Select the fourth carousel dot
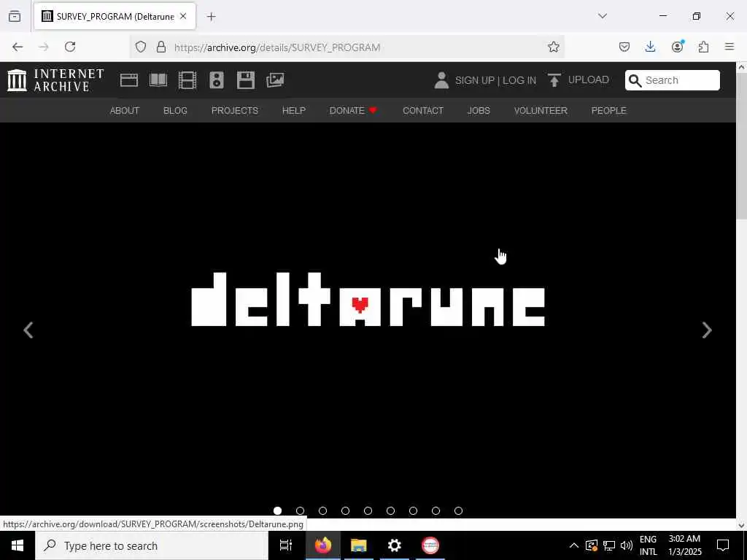The height and width of the screenshot is (560, 747). pos(345,511)
